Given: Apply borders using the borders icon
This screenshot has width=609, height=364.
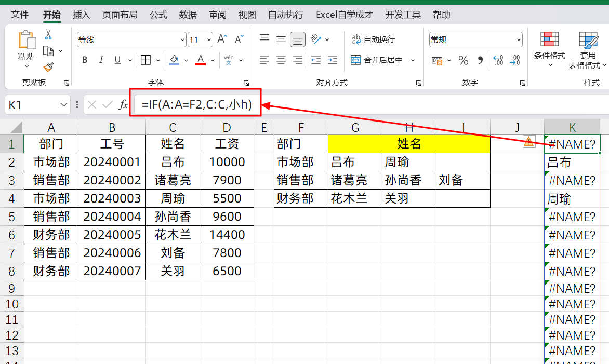Looking at the screenshot, I should (x=145, y=60).
